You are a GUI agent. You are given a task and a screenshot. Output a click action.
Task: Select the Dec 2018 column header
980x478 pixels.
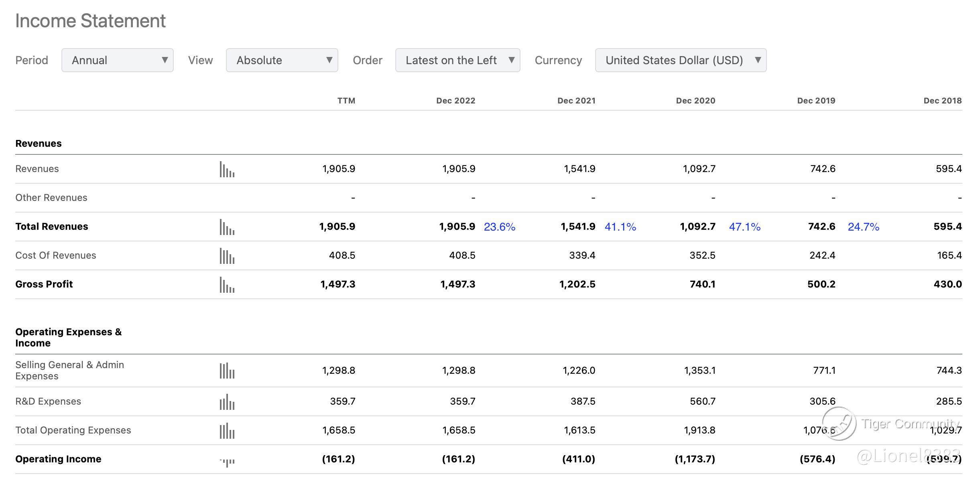pyautogui.click(x=942, y=101)
